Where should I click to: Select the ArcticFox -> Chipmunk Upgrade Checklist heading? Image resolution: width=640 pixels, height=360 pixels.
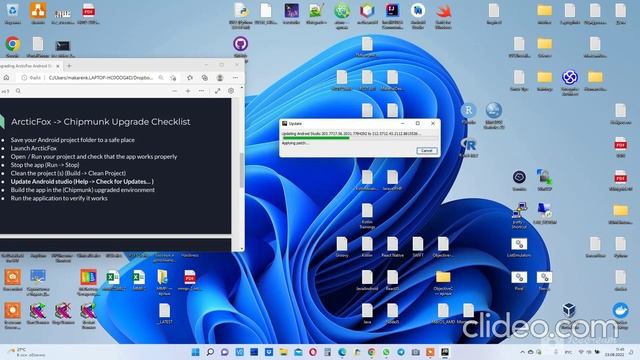(x=100, y=122)
